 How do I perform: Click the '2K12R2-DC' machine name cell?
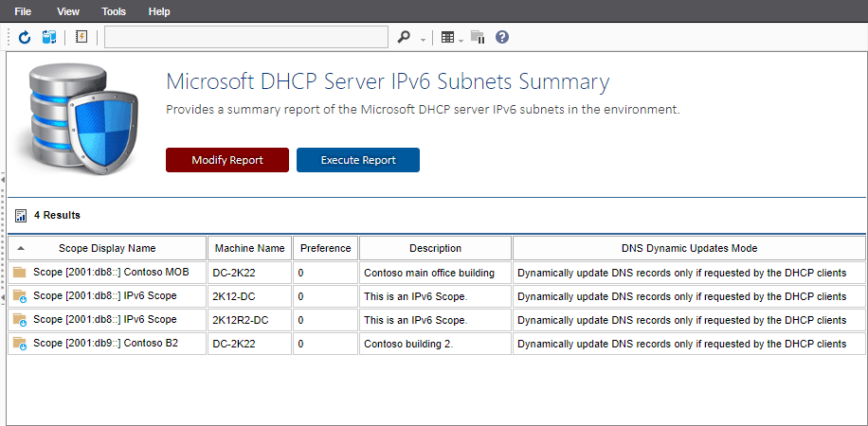[249, 320]
